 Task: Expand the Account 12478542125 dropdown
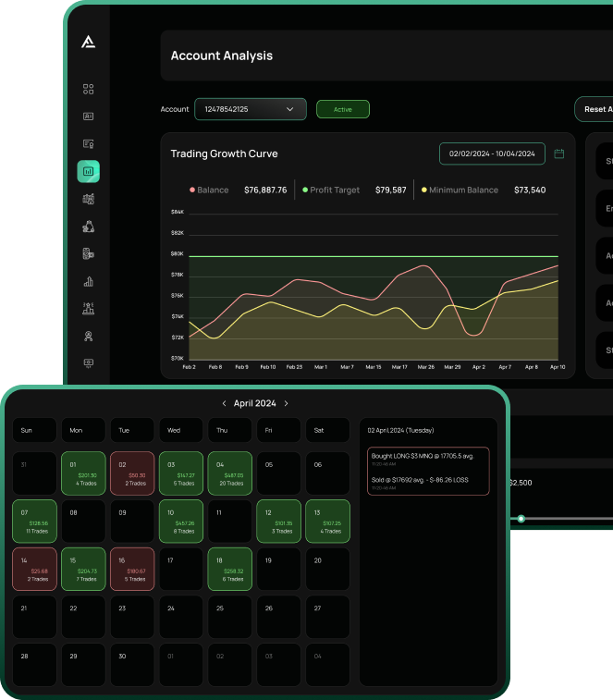[x=250, y=109]
